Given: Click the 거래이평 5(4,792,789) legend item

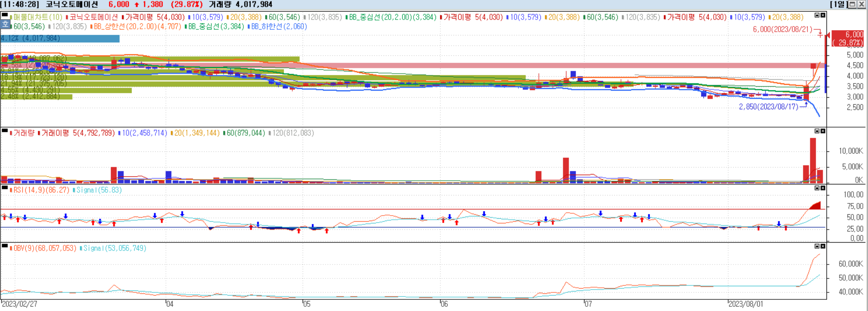Looking at the screenshot, I should pos(76,133).
